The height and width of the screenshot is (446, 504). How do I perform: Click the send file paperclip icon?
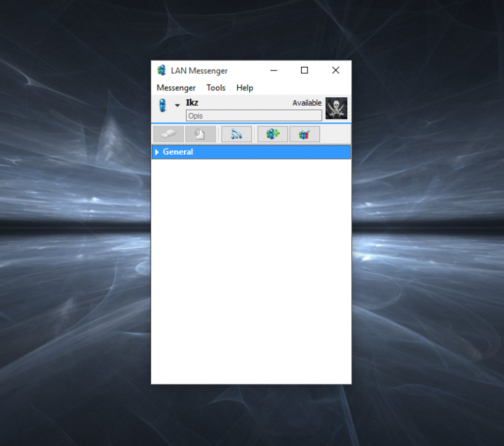pyautogui.click(x=200, y=134)
